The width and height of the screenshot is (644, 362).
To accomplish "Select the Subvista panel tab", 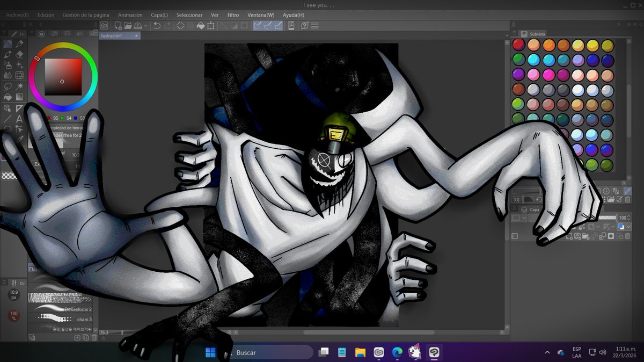I will click(x=534, y=34).
